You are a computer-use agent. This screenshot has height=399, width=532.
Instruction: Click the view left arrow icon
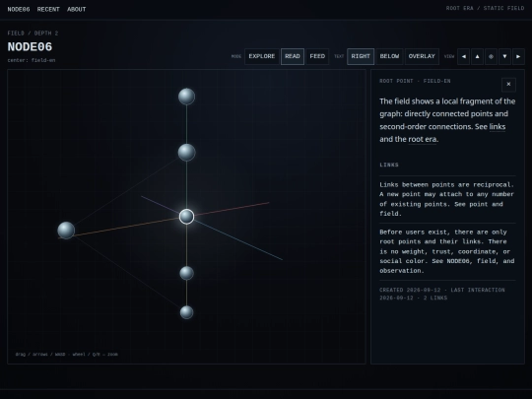463,57
